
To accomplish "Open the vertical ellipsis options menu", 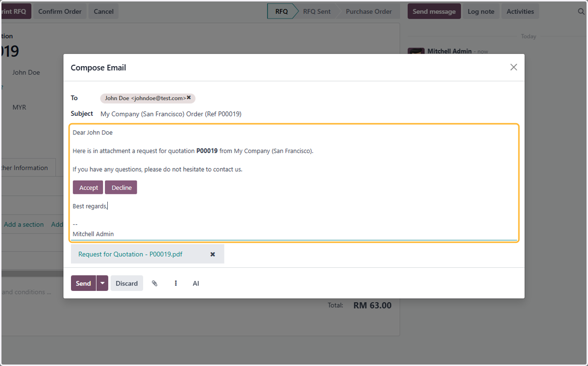I will click(x=175, y=283).
